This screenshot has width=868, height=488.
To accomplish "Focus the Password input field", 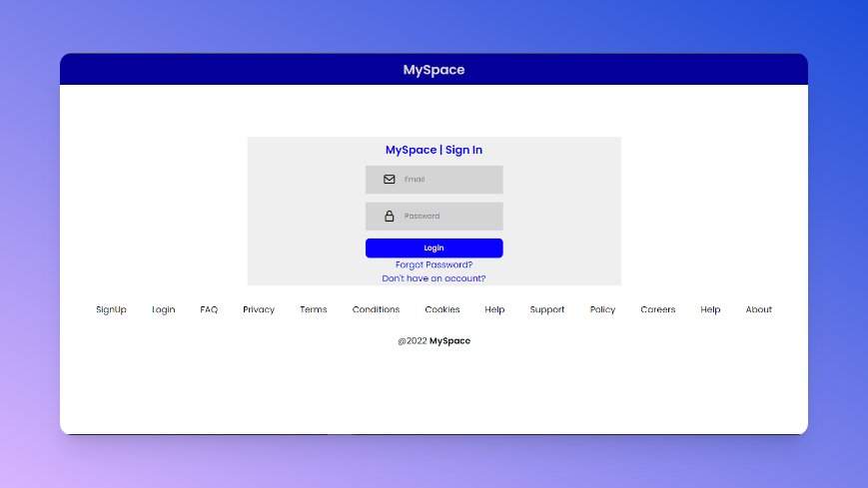I will 434,217.
